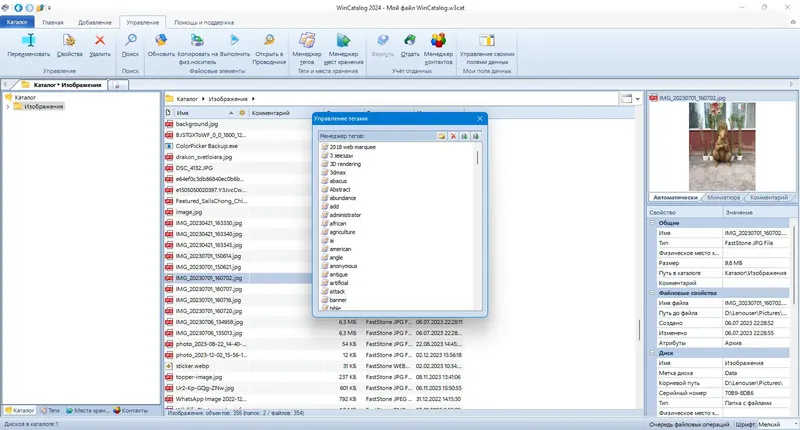This screenshot has height=430, width=800.
Task: Click the preview thumbnail of IMG_20230701_160702.jpg
Action: pos(722,146)
